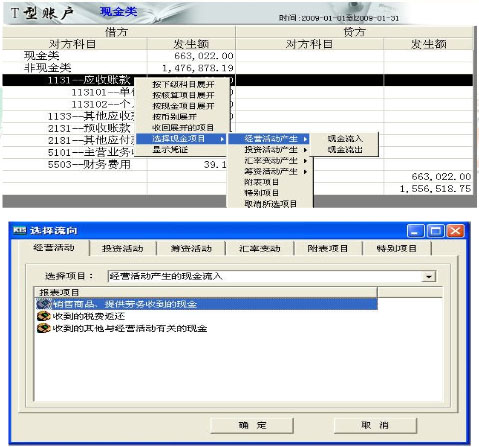
Task: Choose 现金流入 from the submenu
Action: [344, 139]
